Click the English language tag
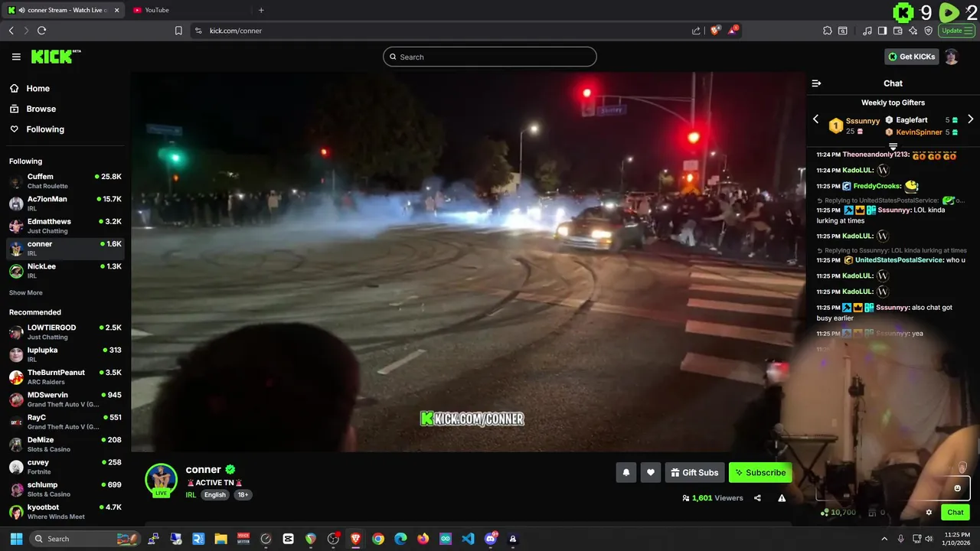Viewport: 980px width, 551px height. point(215,495)
